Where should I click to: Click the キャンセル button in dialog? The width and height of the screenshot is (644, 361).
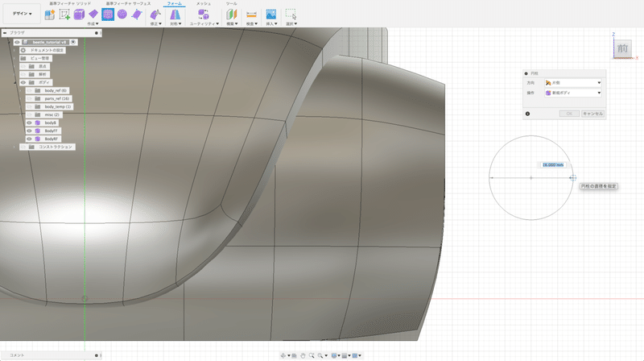(592, 114)
